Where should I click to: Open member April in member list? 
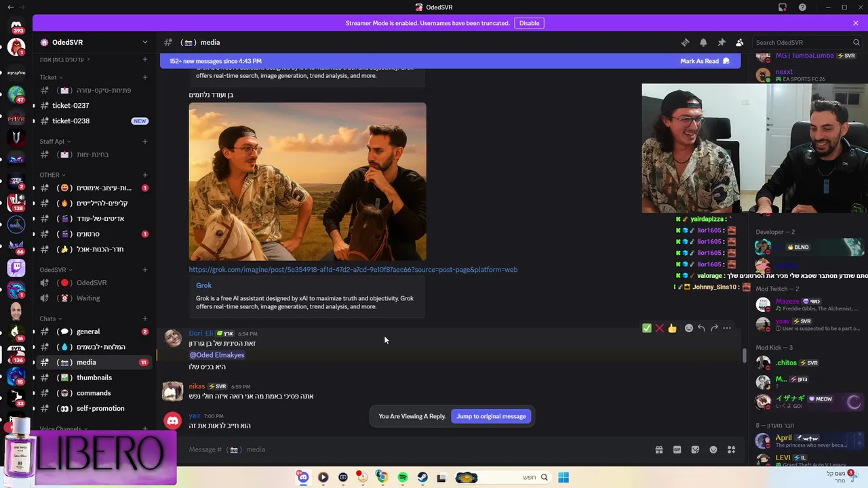pyautogui.click(x=808, y=441)
